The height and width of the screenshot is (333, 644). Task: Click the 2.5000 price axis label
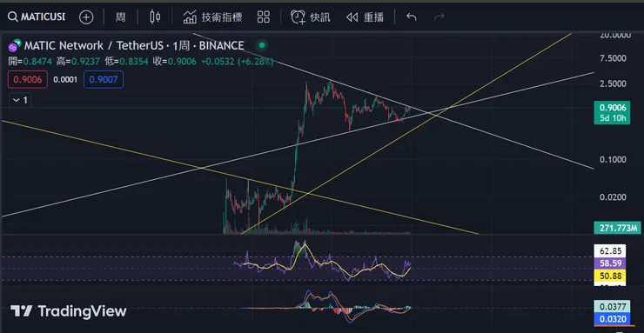(613, 83)
